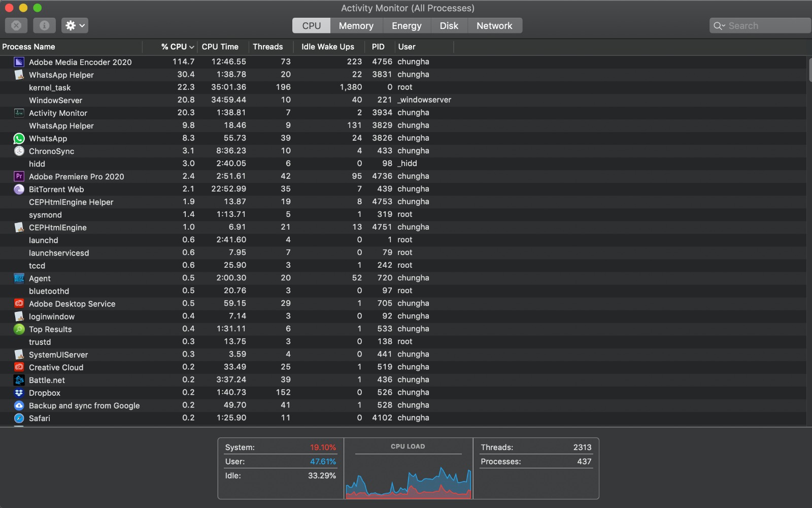Click the BitTorrent Web icon
This screenshot has height=508, width=812.
click(19, 189)
